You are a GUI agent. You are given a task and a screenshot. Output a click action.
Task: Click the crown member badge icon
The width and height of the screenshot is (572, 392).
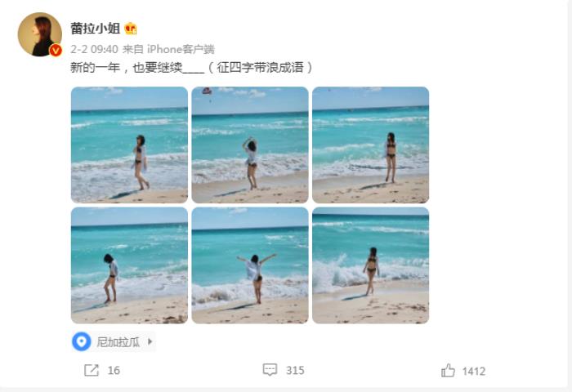[x=131, y=28]
